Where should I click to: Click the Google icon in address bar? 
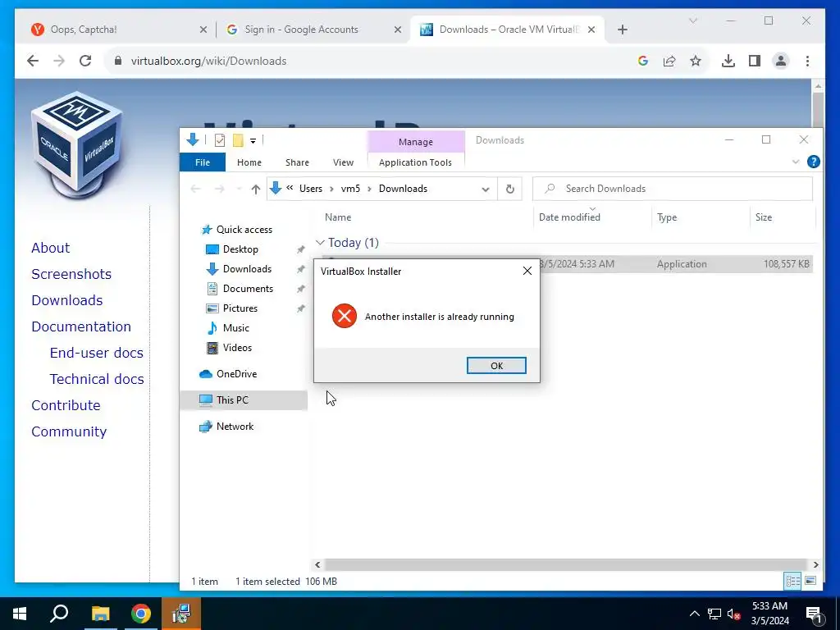click(x=643, y=61)
